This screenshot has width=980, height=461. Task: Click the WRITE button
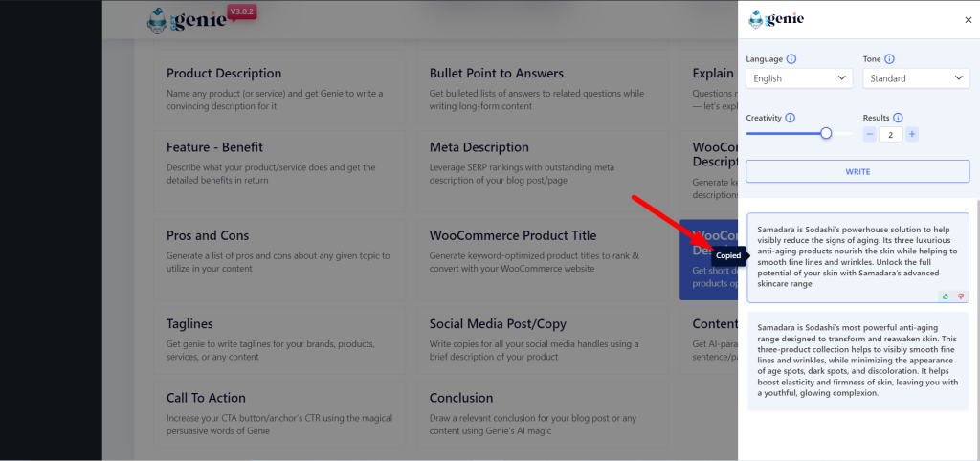tap(857, 171)
